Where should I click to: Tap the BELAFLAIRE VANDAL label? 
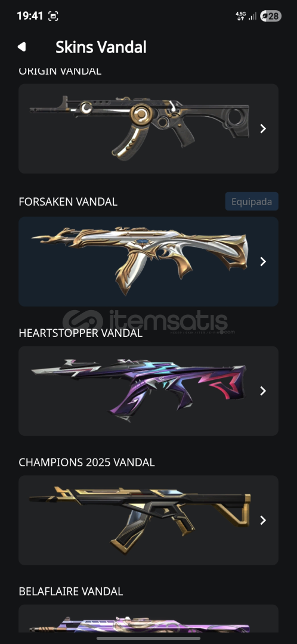tap(70, 592)
